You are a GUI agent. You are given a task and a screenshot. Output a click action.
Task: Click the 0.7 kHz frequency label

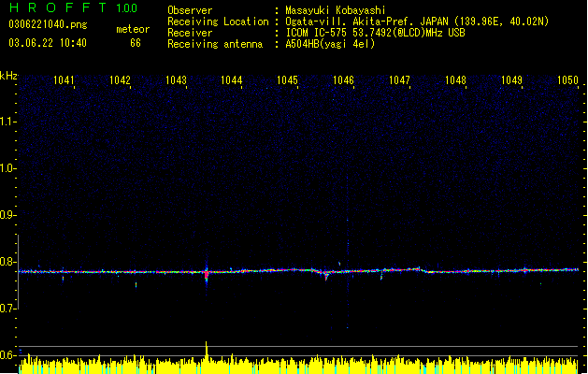click(7, 309)
